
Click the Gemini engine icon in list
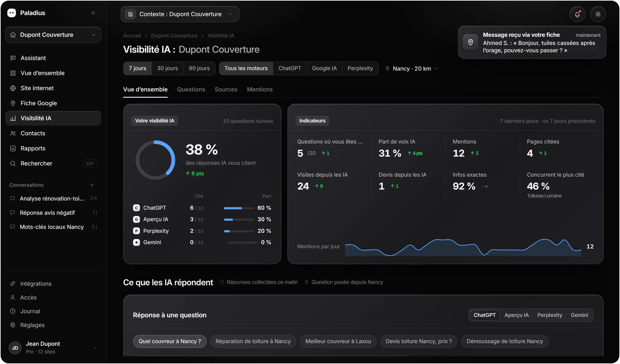coord(136,242)
